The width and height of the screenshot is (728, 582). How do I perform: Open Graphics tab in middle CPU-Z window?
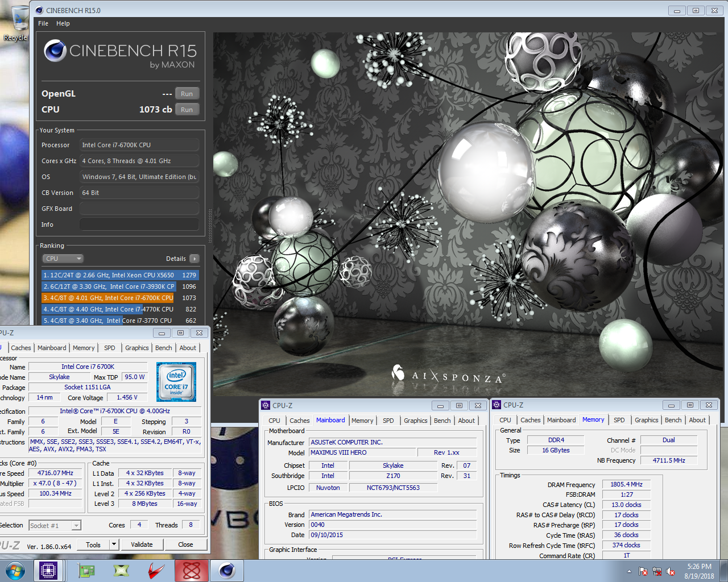coord(416,421)
